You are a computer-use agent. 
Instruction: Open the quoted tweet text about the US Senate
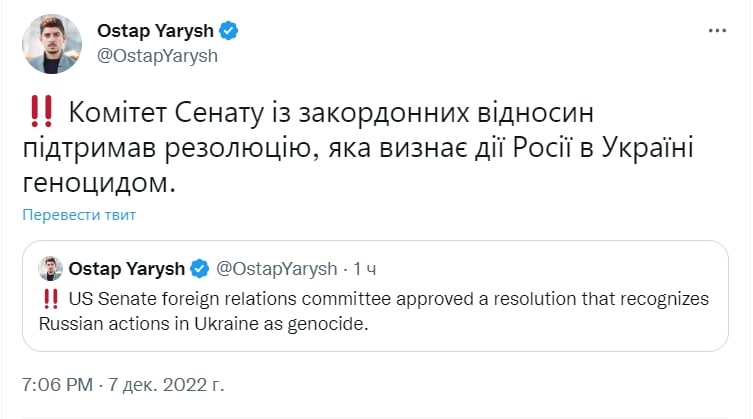click(380, 298)
